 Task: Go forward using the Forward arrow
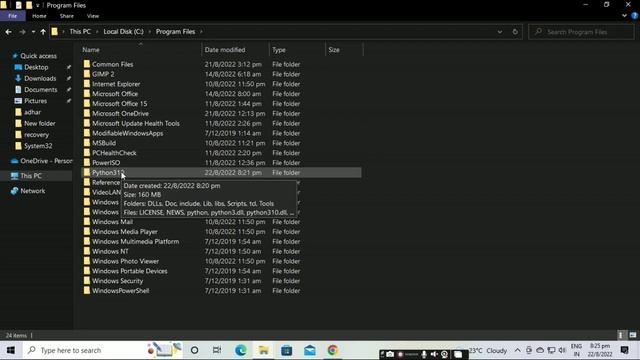[x=22, y=32]
